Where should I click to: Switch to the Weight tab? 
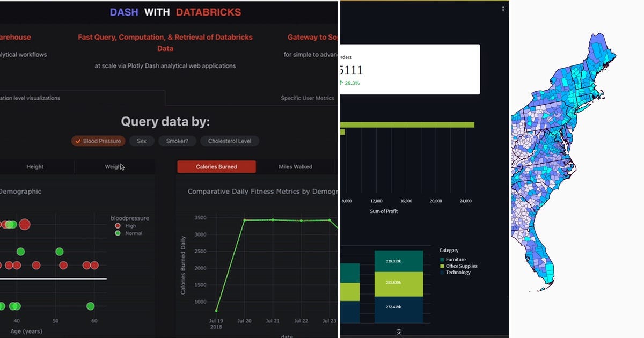pyautogui.click(x=113, y=166)
